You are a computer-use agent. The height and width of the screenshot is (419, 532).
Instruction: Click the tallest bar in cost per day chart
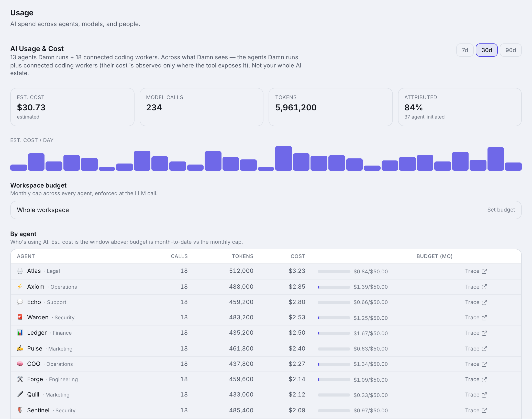pos(283,158)
